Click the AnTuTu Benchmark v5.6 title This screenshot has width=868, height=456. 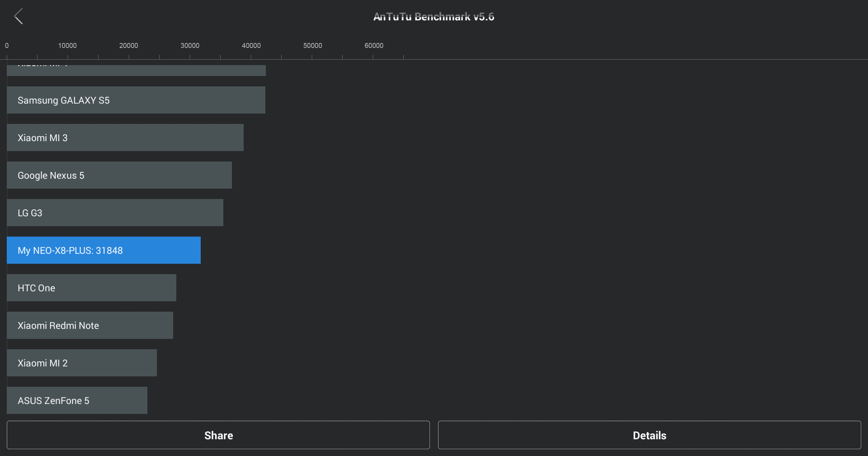point(434,17)
